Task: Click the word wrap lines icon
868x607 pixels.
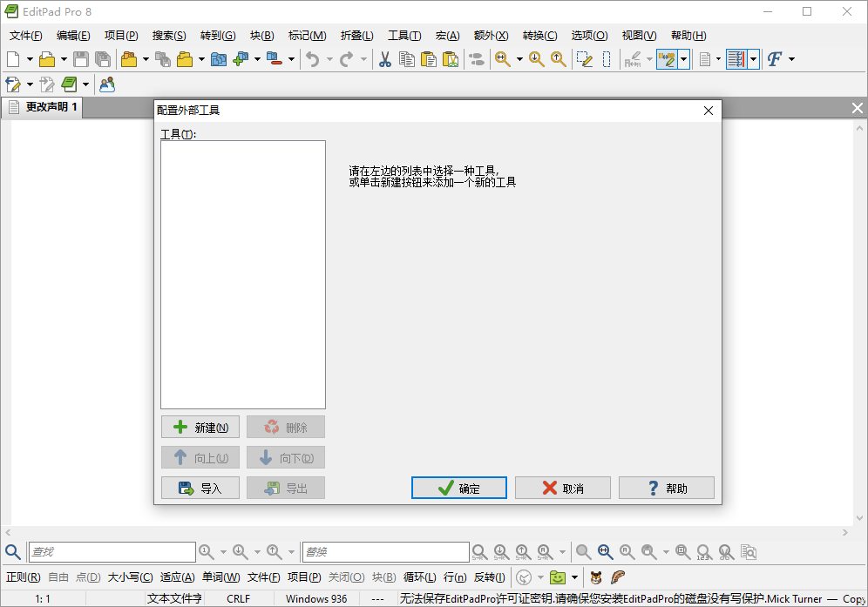Action: [x=736, y=59]
